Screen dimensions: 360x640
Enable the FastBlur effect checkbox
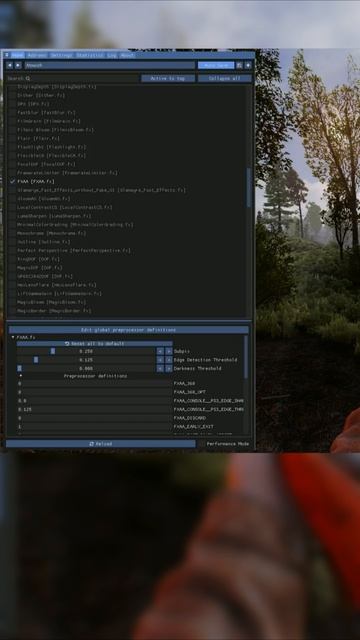(x=13, y=112)
